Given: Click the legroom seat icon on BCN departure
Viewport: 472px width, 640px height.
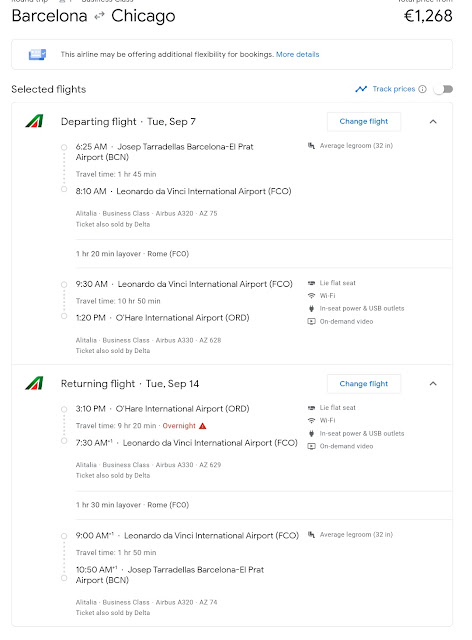Looking at the screenshot, I should click(x=311, y=146).
